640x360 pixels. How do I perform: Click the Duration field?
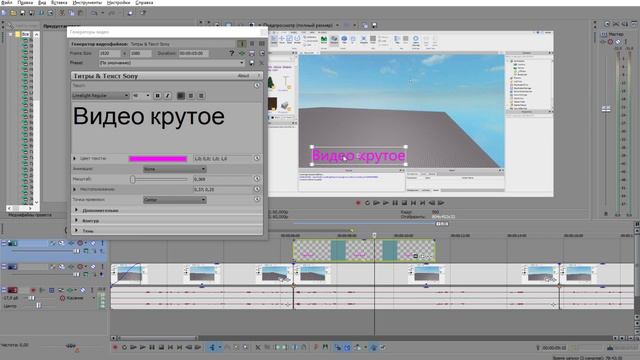(x=194, y=53)
